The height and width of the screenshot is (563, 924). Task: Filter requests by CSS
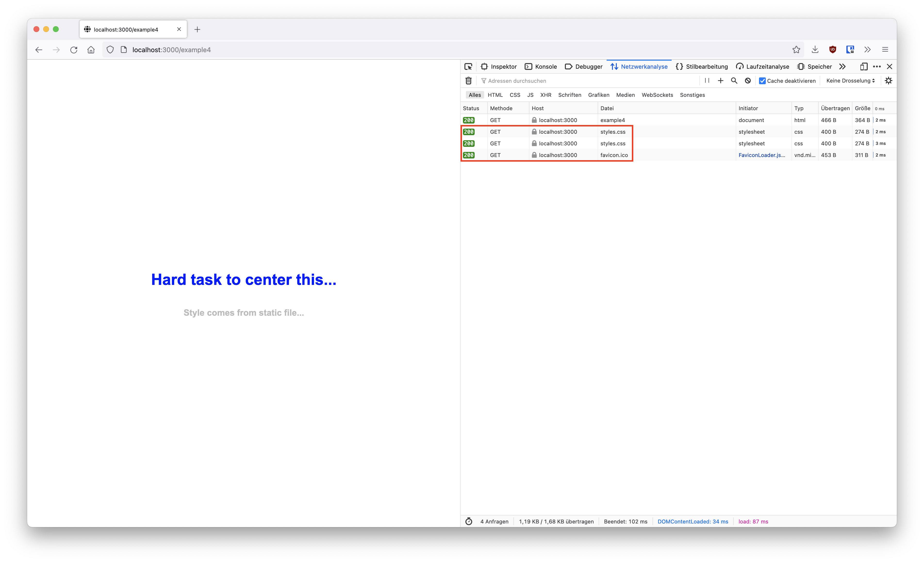[x=514, y=95]
